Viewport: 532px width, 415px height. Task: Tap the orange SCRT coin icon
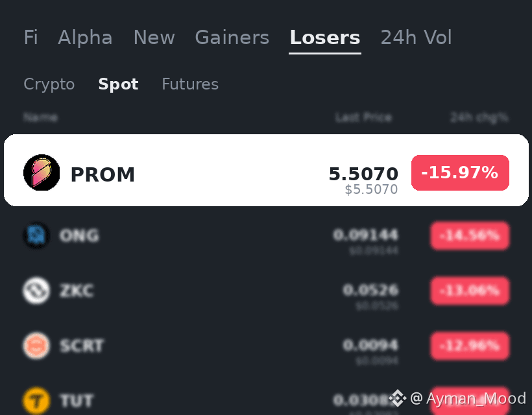pyautogui.click(x=36, y=346)
